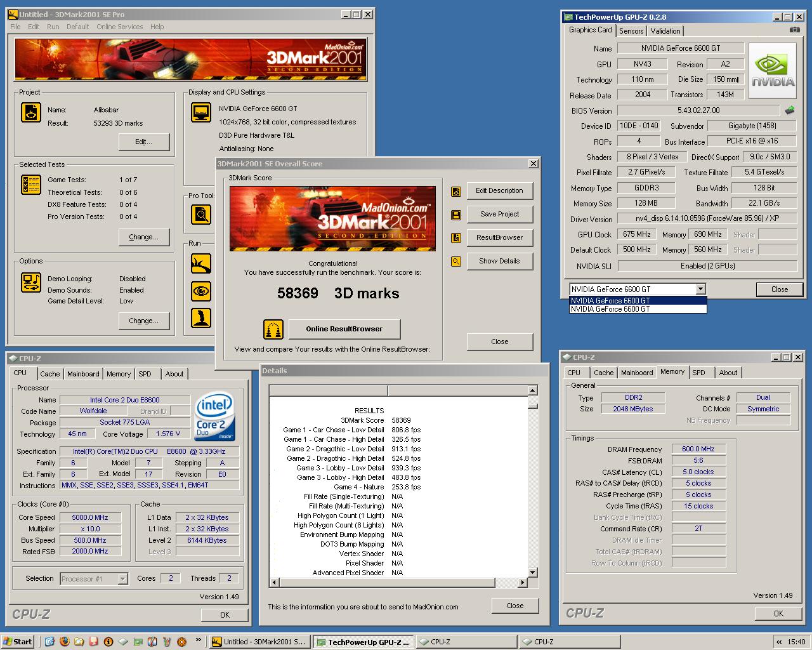The height and width of the screenshot is (650, 812).
Task: Open the Processor #1 selection dropdown in CPU-Z
Action: (x=123, y=579)
